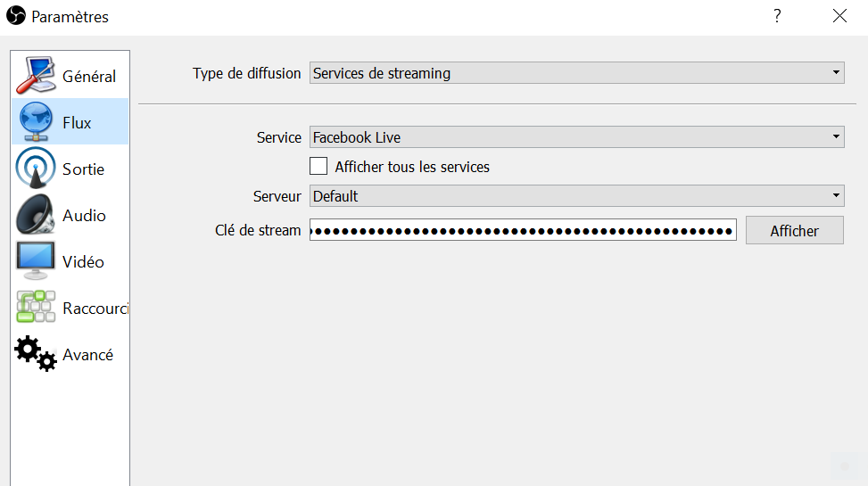The image size is (868, 486).
Task: Open the Service dropdown showing Facebook Live
Action: (x=577, y=136)
